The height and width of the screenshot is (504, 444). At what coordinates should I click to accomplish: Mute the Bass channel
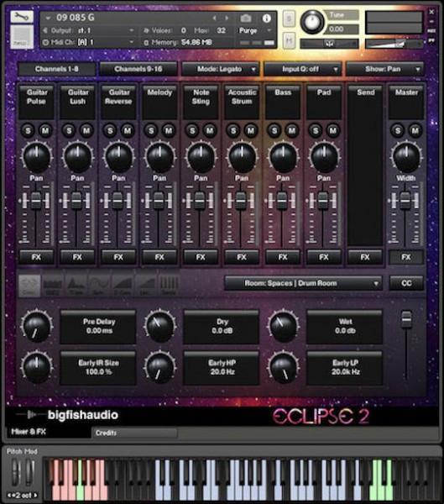292,130
